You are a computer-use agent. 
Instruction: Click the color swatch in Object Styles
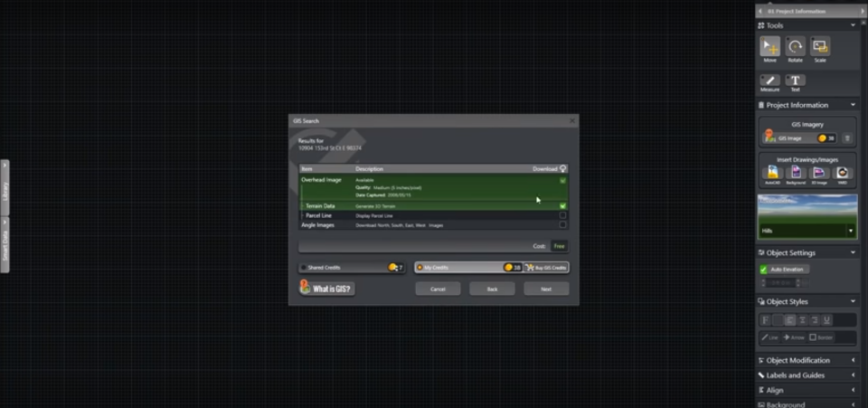[778, 320]
